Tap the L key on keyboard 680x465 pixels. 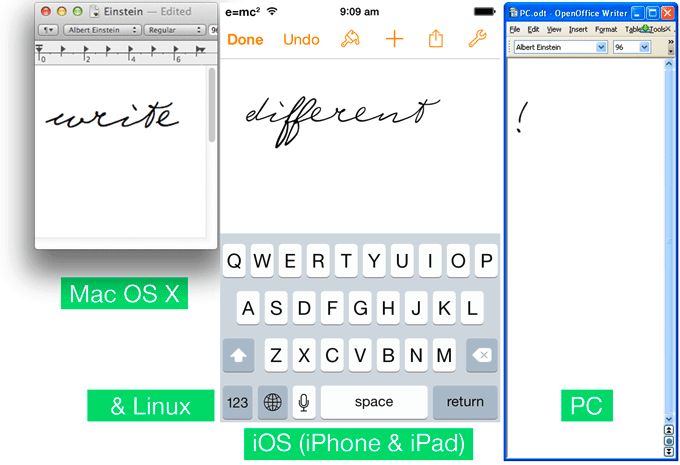click(x=472, y=308)
